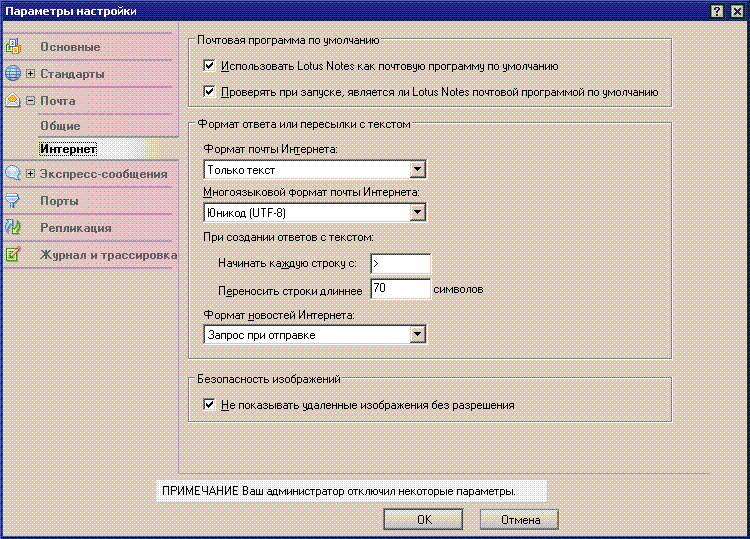Open the Многоязыковой формат почты dropdown
The width and height of the screenshot is (750, 539).
418,212
